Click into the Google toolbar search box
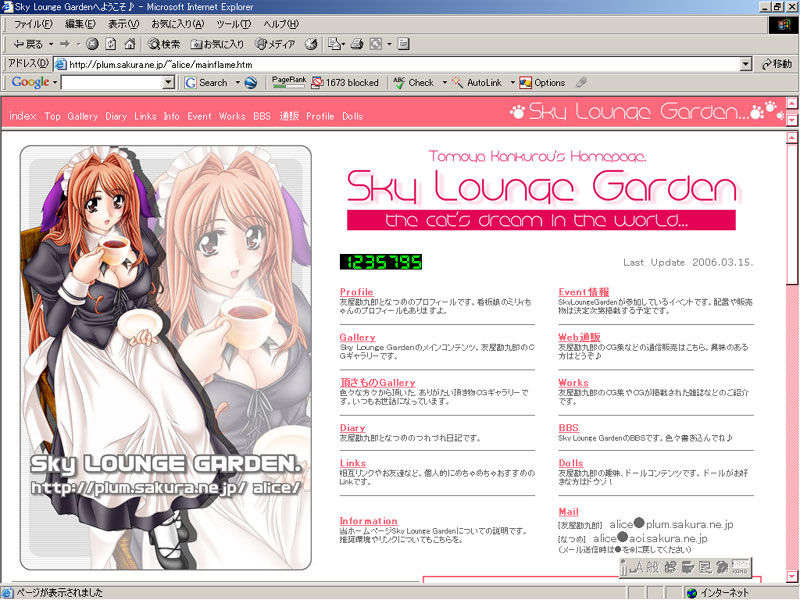Screen dimensions: 800x600 click(112, 83)
